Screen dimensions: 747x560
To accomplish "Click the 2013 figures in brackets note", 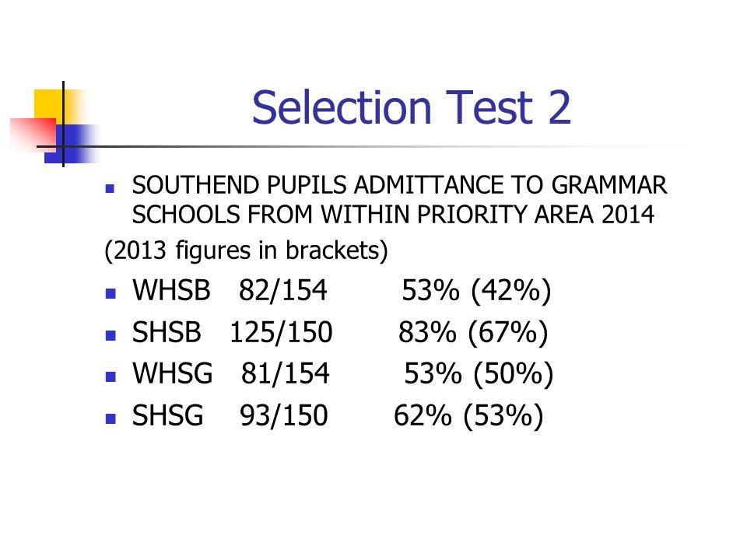I will (x=247, y=250).
